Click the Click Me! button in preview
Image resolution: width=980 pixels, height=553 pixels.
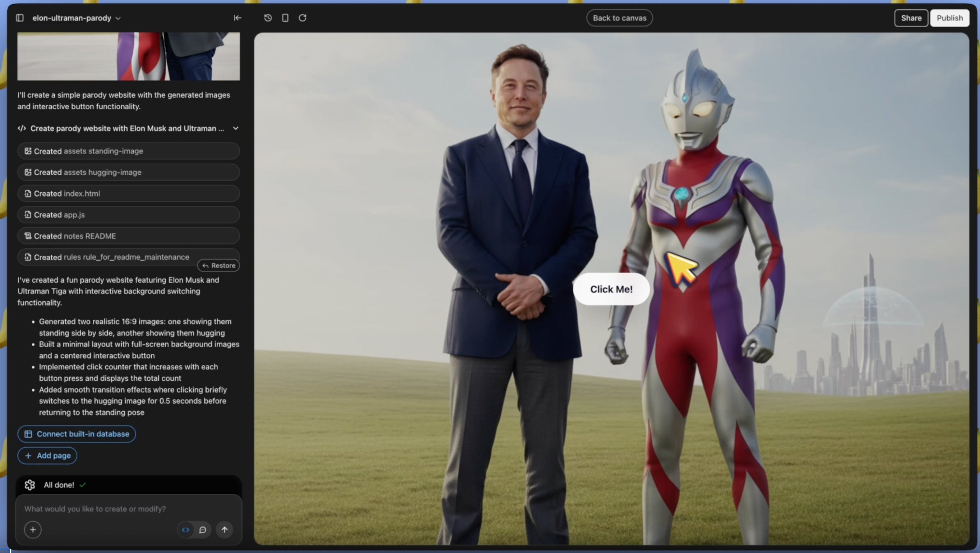[x=611, y=289]
